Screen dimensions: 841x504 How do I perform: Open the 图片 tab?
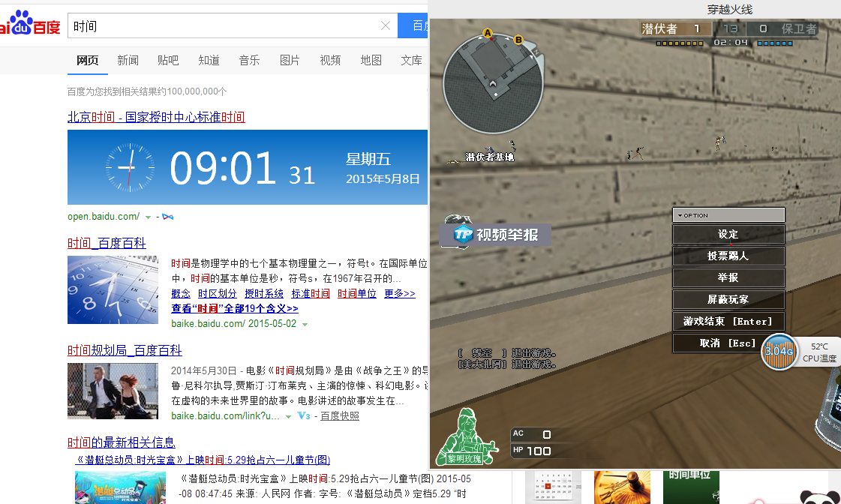[290, 61]
